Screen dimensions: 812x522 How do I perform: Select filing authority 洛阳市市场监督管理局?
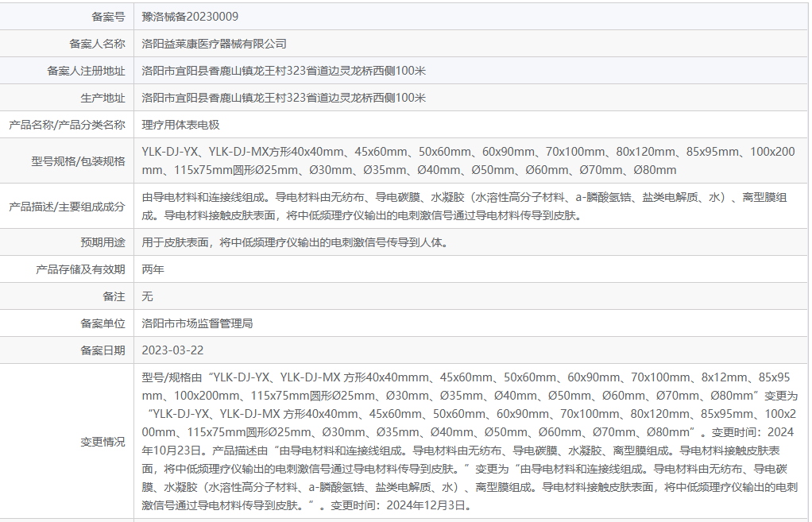click(x=197, y=323)
